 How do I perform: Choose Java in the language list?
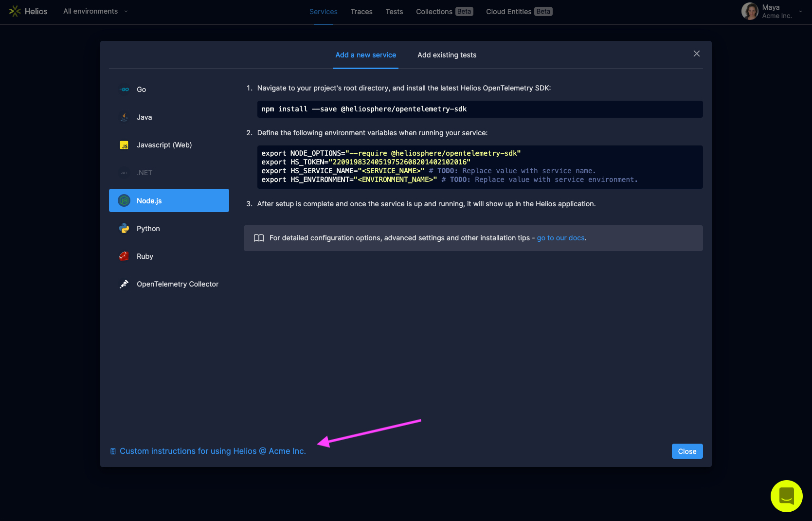[x=169, y=117]
